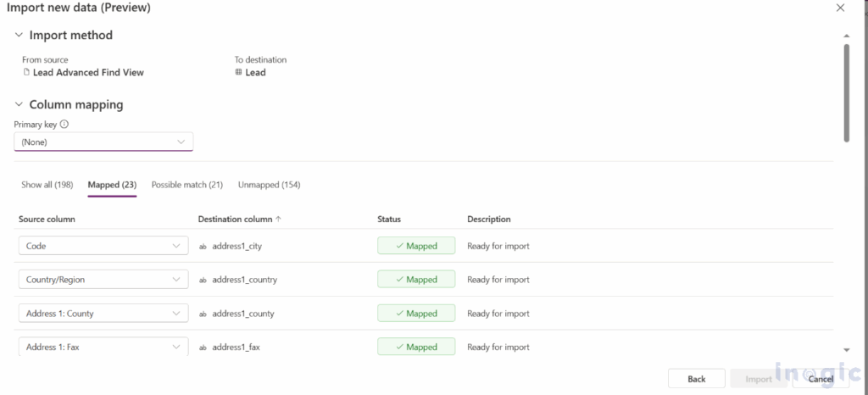868x395 pixels.
Task: Click the sort arrow on Destination column
Action: 278,219
